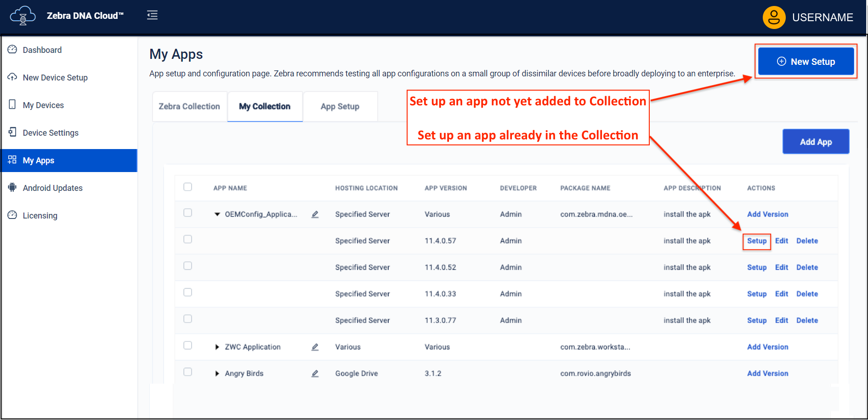Delete version 11.3.0.77 entry
The width and height of the screenshot is (868, 420).
[x=807, y=321]
